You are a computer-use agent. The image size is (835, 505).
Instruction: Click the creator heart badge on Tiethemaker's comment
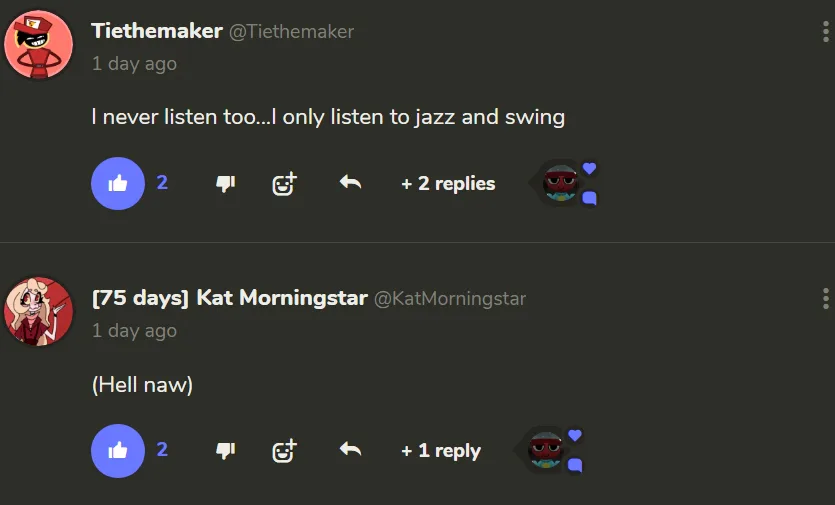[589, 168]
